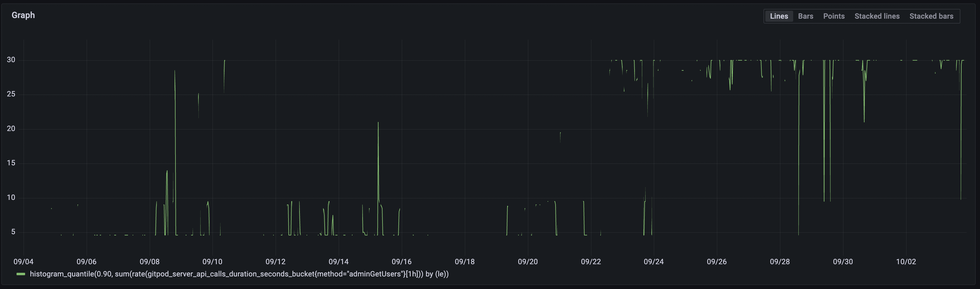Click the 10/02 x-axis label
Screen dimensions: 980x289
[906, 262]
